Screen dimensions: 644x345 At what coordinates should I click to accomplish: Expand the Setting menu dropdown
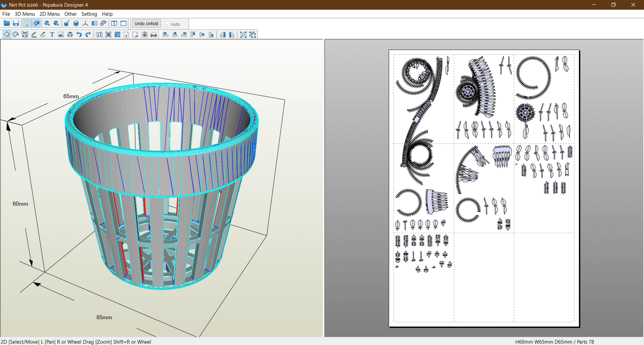pos(89,14)
